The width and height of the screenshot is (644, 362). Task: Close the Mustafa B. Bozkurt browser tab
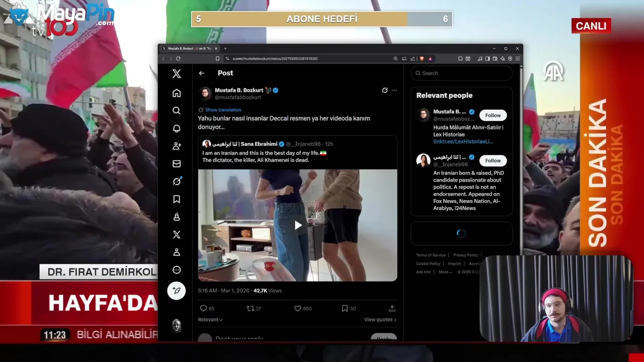pyautogui.click(x=216, y=48)
